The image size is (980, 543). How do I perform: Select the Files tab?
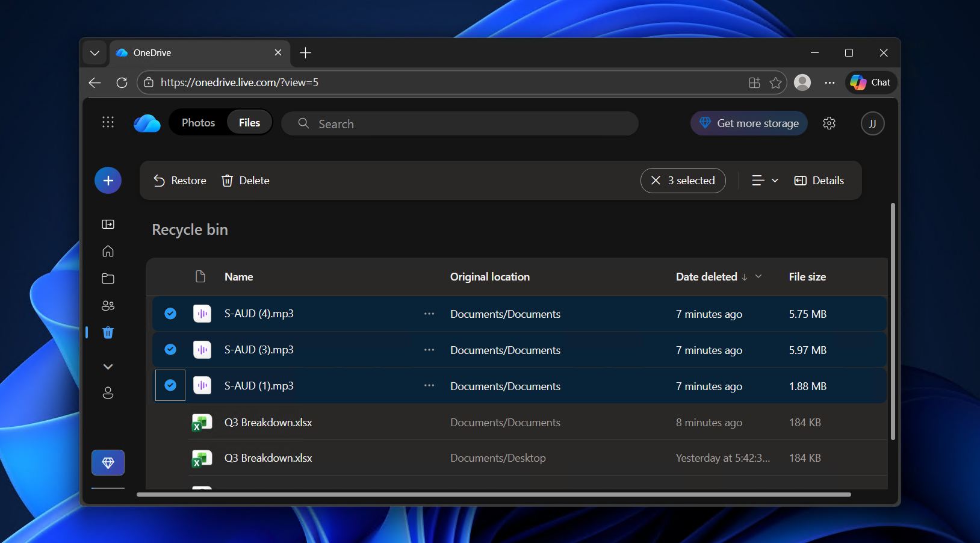pos(249,122)
